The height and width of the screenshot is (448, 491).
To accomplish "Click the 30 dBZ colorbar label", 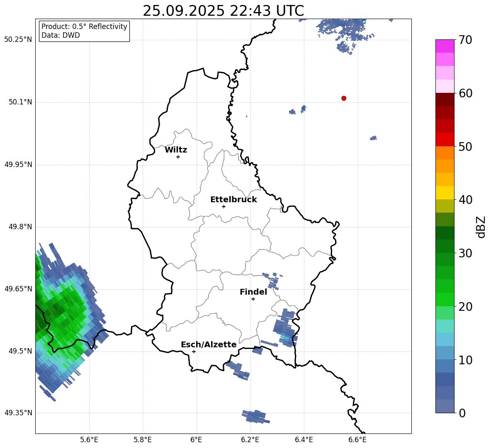I will 465,253.
